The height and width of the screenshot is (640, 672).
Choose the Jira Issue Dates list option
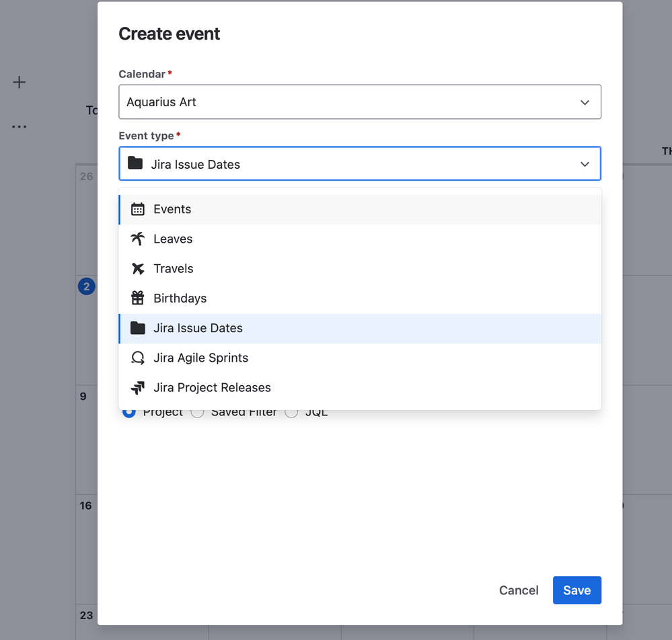pos(360,329)
